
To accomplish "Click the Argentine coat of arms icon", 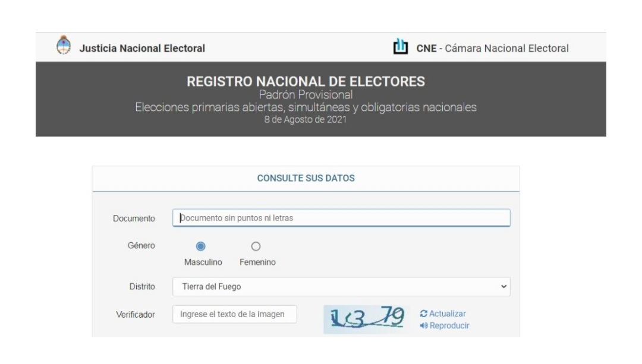I will (64, 45).
